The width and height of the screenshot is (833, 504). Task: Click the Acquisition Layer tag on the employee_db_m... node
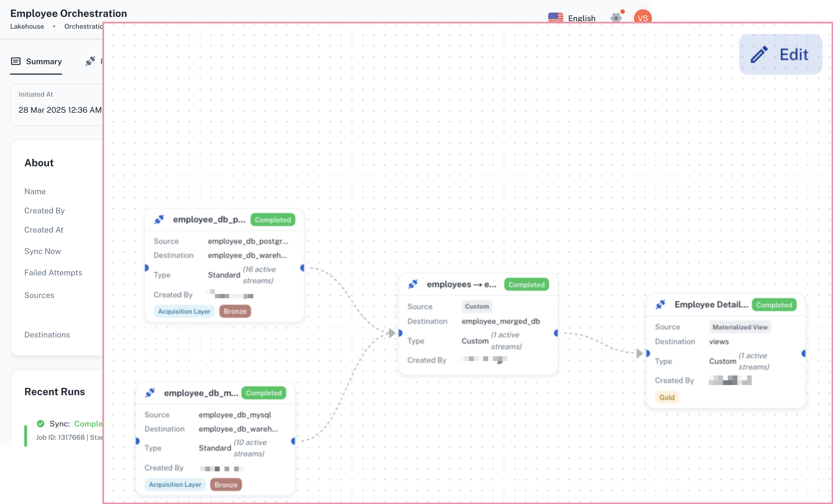(175, 484)
